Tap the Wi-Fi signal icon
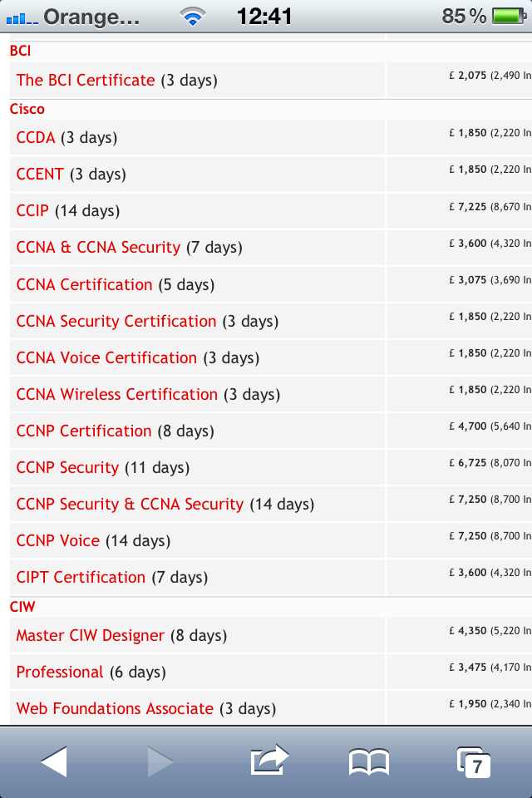The image size is (532, 798). (193, 16)
